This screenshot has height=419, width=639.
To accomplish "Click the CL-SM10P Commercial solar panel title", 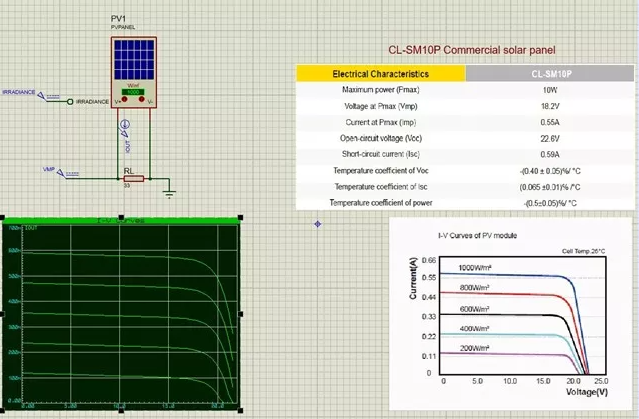I will [472, 50].
